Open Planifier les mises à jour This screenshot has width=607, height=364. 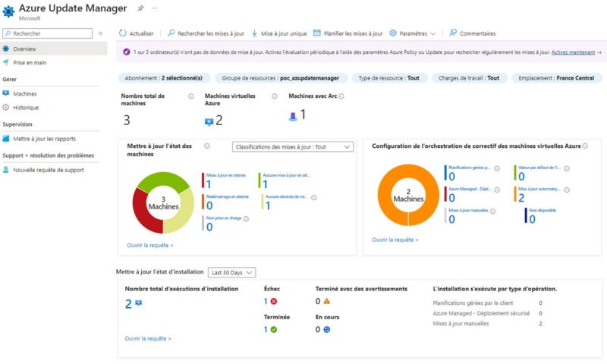pos(348,33)
